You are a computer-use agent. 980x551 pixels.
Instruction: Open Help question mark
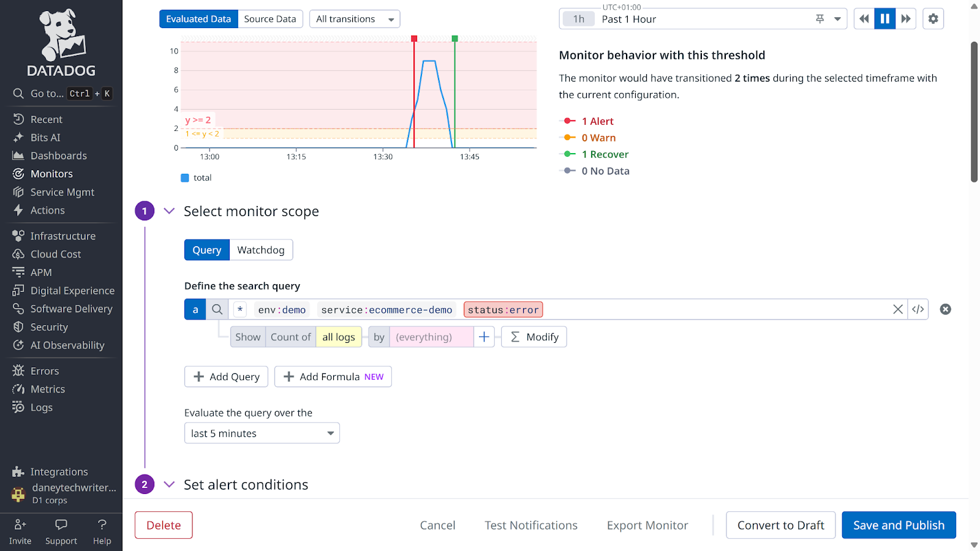pos(102,524)
